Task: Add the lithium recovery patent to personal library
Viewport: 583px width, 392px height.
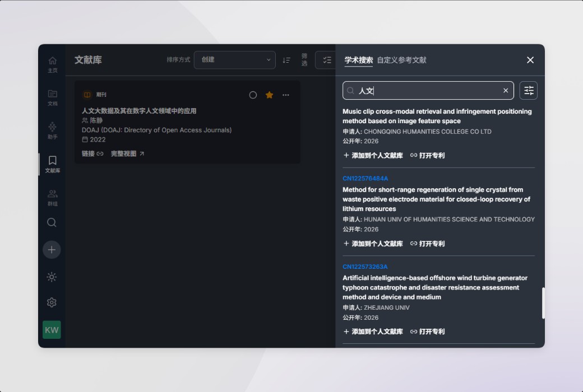Action: point(373,244)
